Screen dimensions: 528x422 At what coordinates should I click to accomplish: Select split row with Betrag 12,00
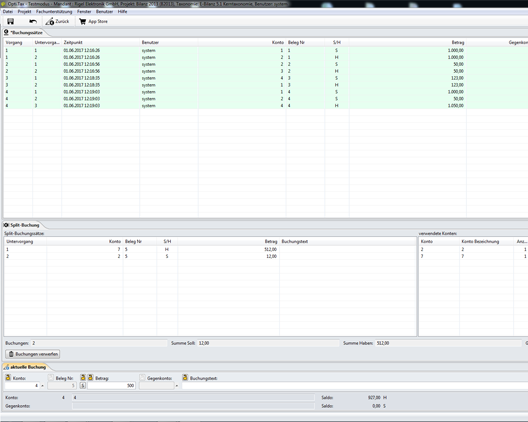pyautogui.click(x=210, y=256)
